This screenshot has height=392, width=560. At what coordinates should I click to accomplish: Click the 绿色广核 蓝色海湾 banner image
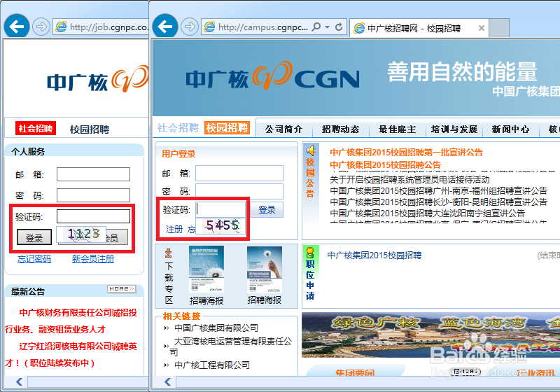pos(430,335)
